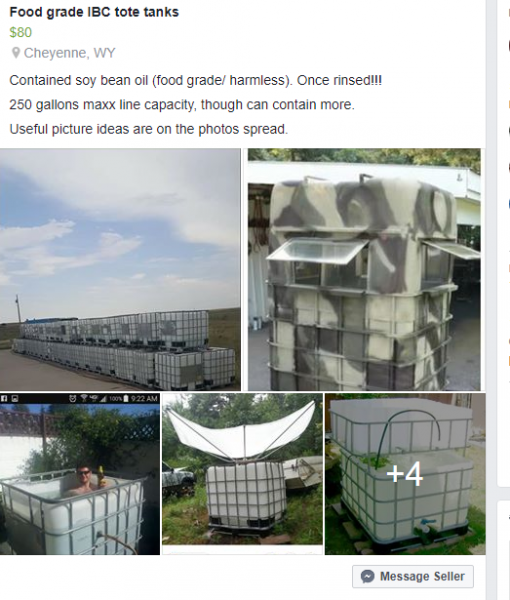This screenshot has height=600, width=510.
Task: Click the location pin icon beside Cheyenne
Action: (16, 53)
